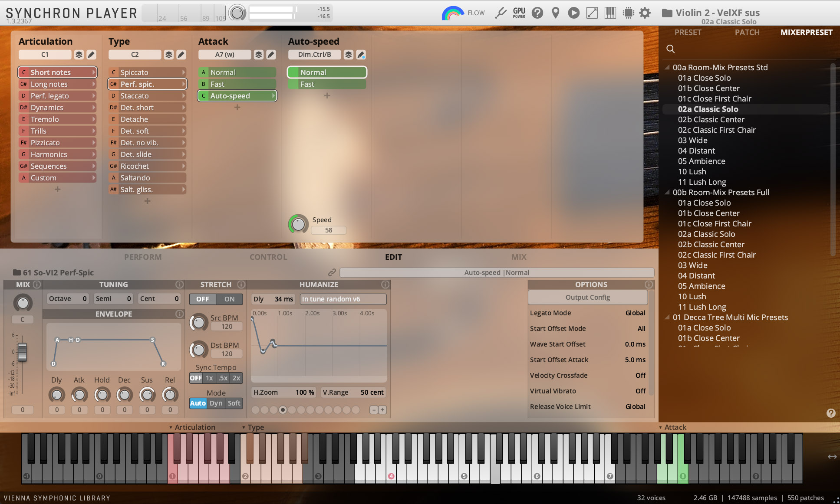Image resolution: width=840 pixels, height=504 pixels.
Task: Switch to MIX tab
Action: (x=519, y=257)
